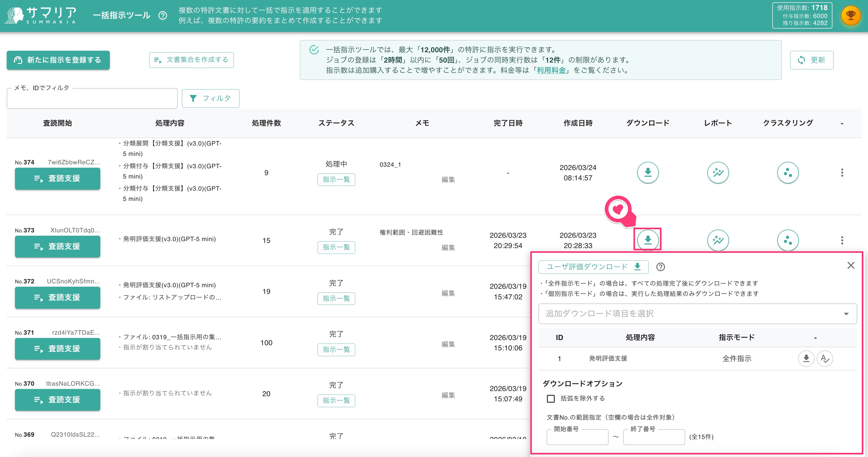Click the translate icon in the 発明評価支援 row
868x457 pixels.
825,358
